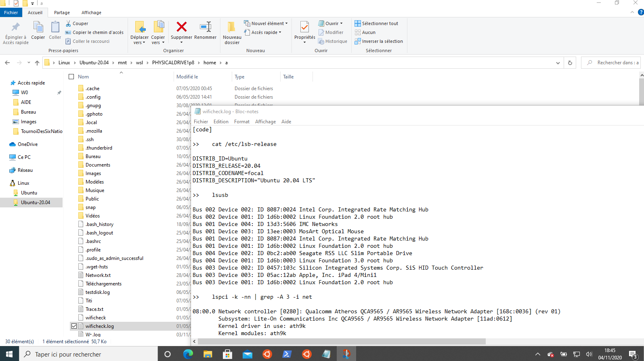Select W0 in quick access
Viewport: 644px width, 361px height.
25,93
